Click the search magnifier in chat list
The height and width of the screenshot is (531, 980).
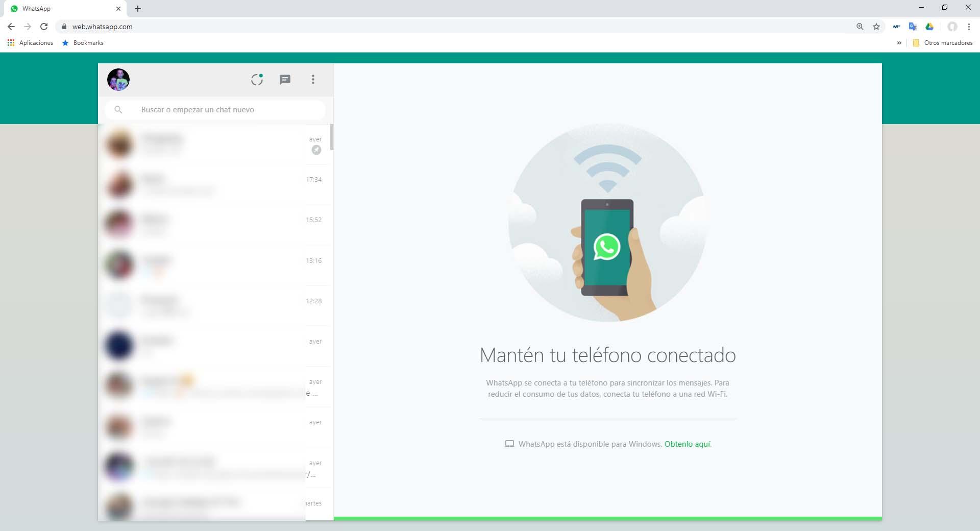coord(118,110)
